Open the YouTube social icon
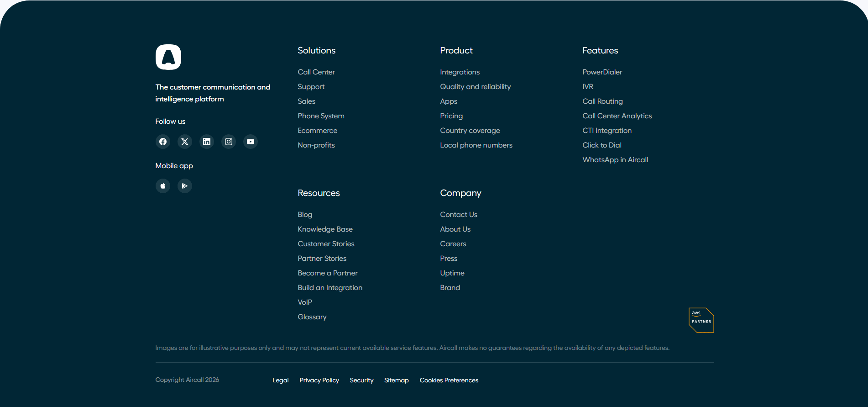 (251, 142)
